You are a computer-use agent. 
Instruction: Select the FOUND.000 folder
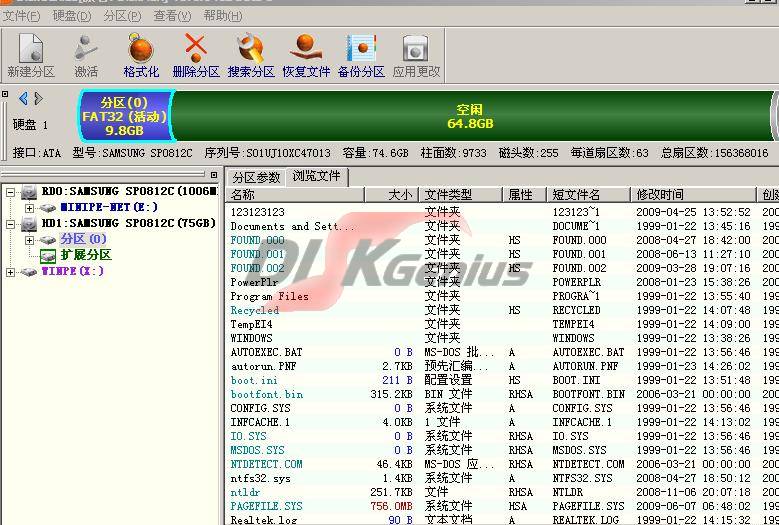coord(257,240)
